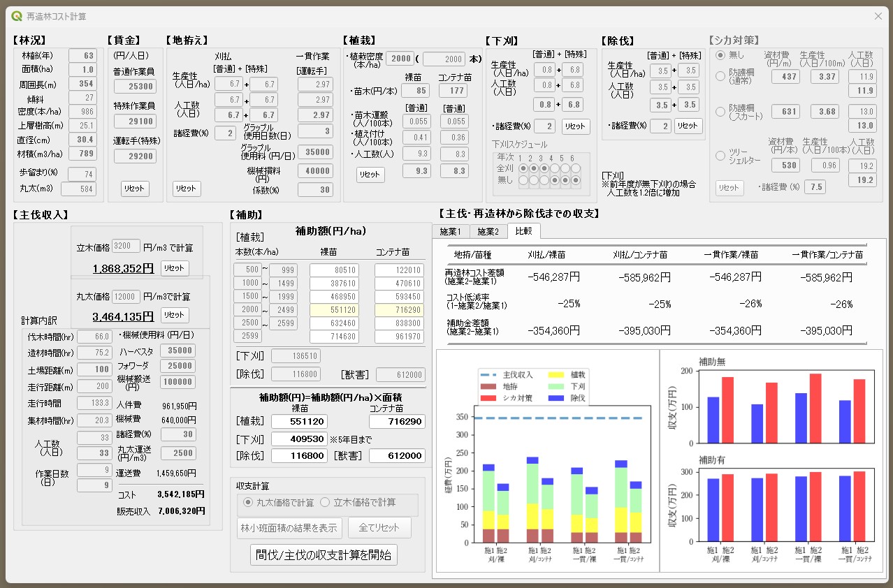
Task: Edit the 機械搬送 cost field
Action: [177, 382]
